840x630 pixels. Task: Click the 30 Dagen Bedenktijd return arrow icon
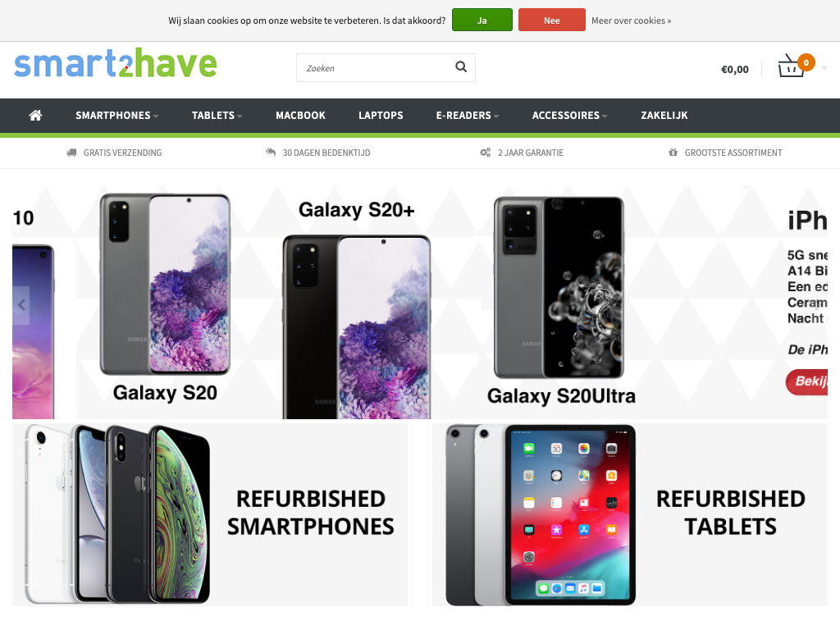(271, 152)
